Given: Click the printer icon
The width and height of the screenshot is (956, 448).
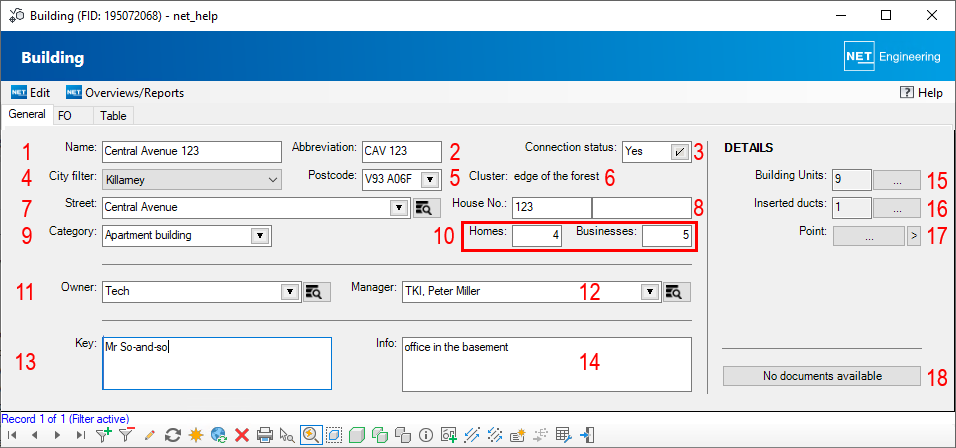Looking at the screenshot, I should pos(265,435).
